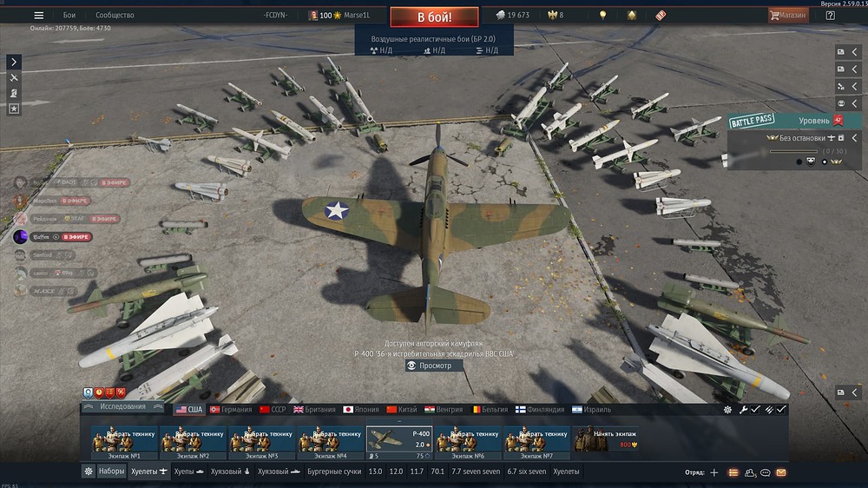Screen dimensions: 868x488
Task: Open the Исследования research panel
Action: (123, 406)
